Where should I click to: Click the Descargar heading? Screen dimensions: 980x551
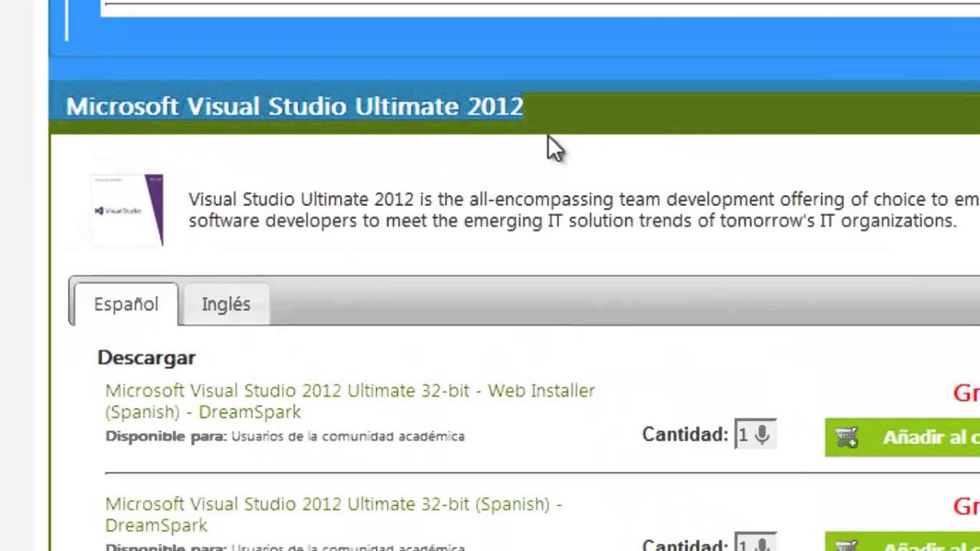coord(146,357)
